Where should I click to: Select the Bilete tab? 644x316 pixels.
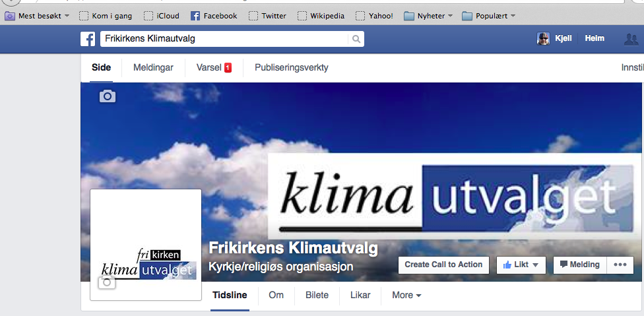click(317, 295)
